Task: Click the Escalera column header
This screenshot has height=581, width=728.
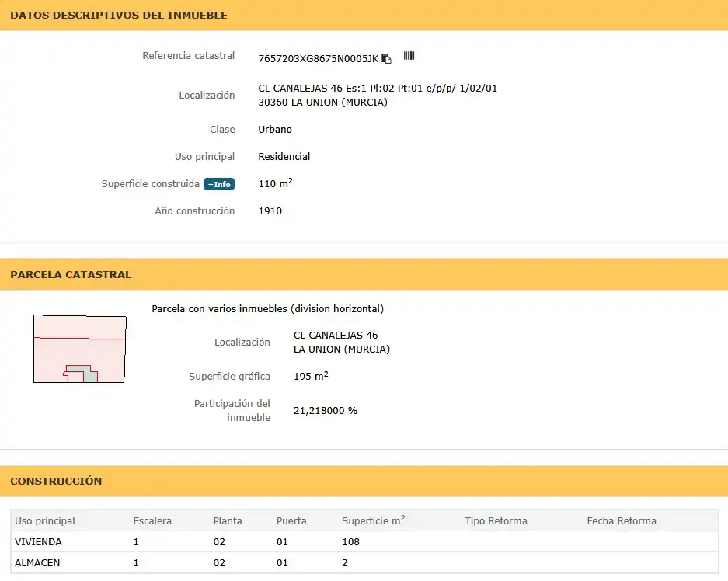Action: tap(152, 520)
